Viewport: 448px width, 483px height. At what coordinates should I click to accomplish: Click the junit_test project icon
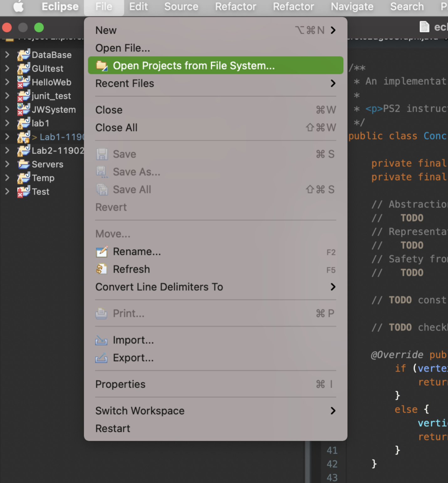coord(23,96)
